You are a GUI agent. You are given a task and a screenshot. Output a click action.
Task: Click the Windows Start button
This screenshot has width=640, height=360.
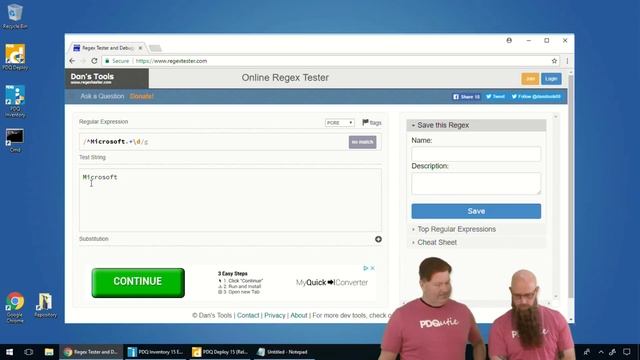click(9, 352)
